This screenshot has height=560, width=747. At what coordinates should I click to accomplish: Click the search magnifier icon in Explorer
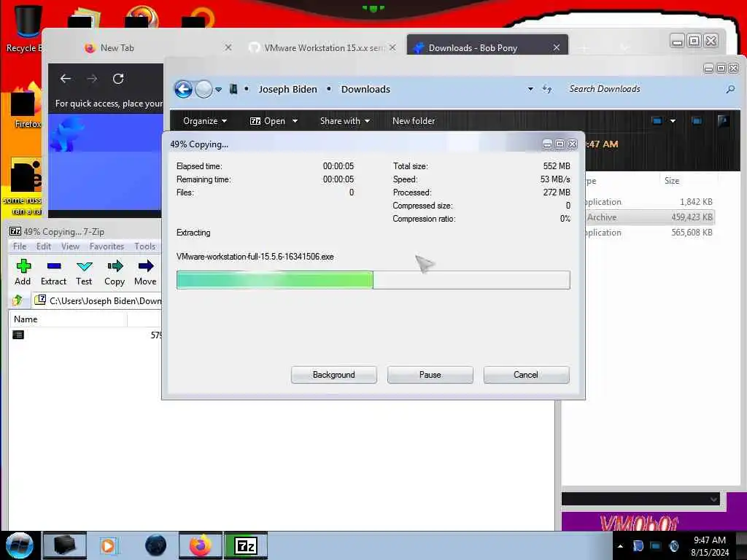click(730, 89)
